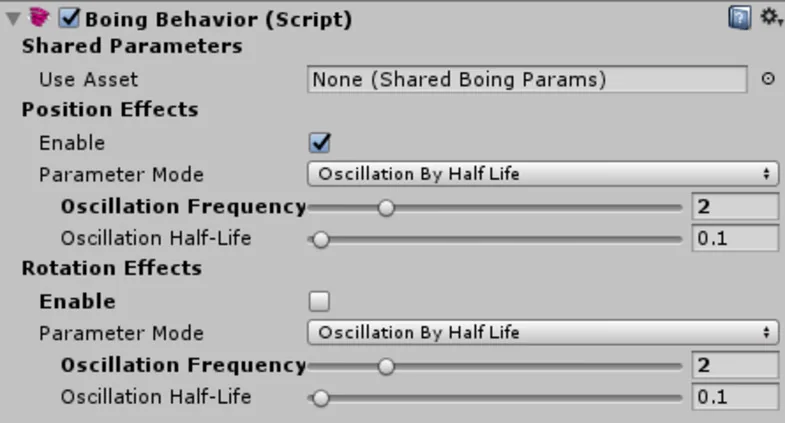Uncheck Enable under Position Effects
Viewport: 785px width, 423px height.
tap(321, 143)
